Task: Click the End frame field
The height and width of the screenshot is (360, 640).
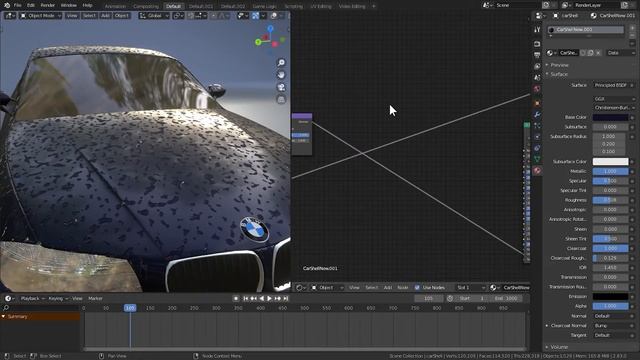Action: coord(506,298)
